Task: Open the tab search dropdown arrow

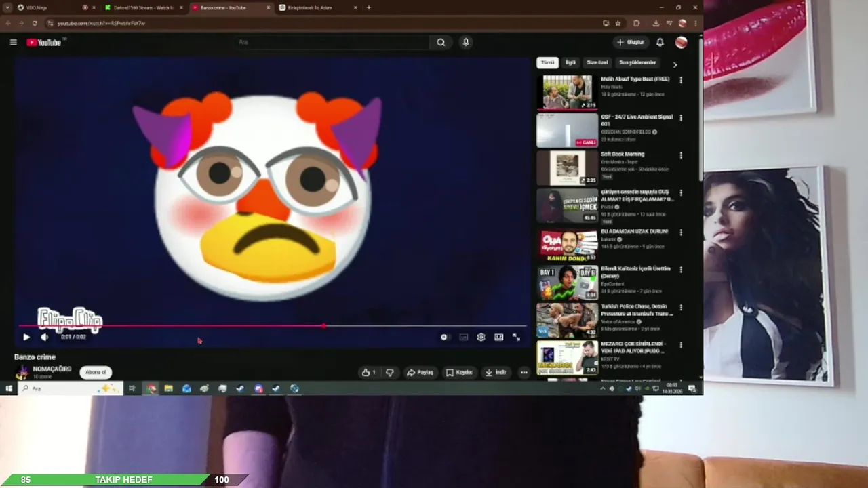Action: [x=7, y=7]
